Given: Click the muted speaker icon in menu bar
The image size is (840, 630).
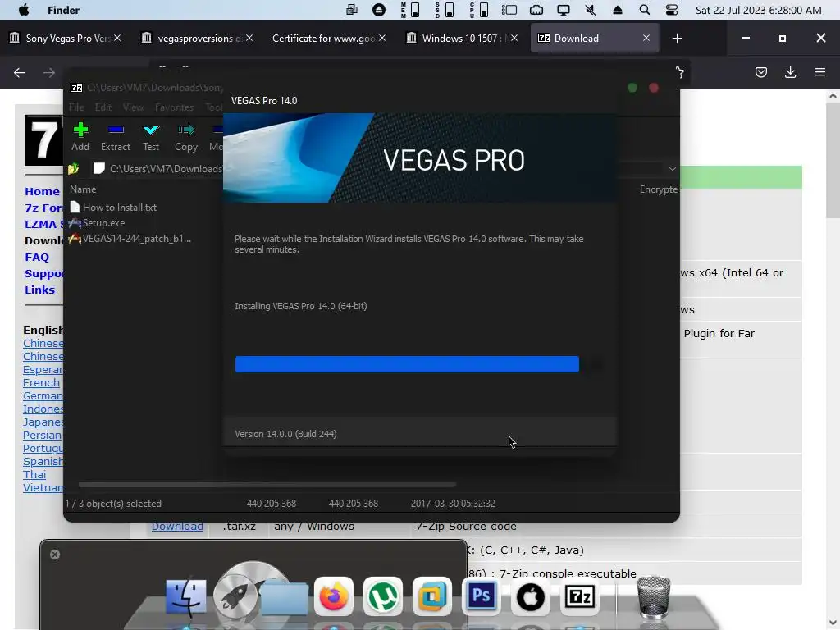Looking at the screenshot, I should click(x=591, y=10).
